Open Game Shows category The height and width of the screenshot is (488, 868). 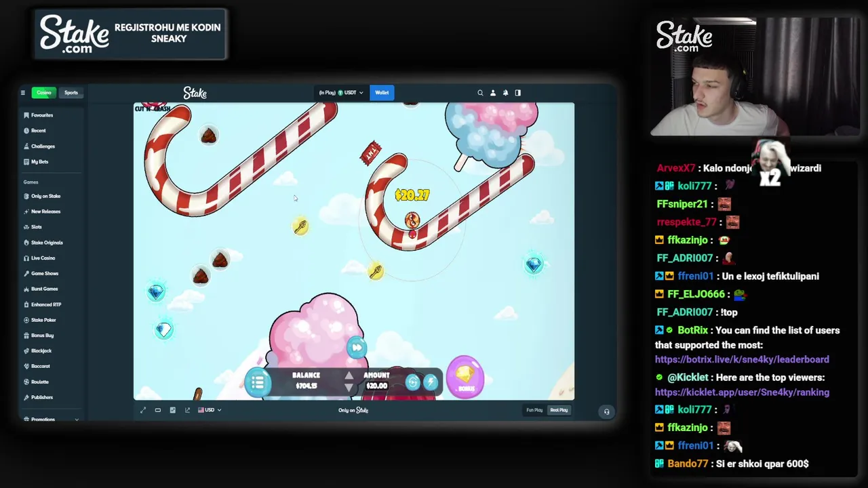(x=45, y=274)
